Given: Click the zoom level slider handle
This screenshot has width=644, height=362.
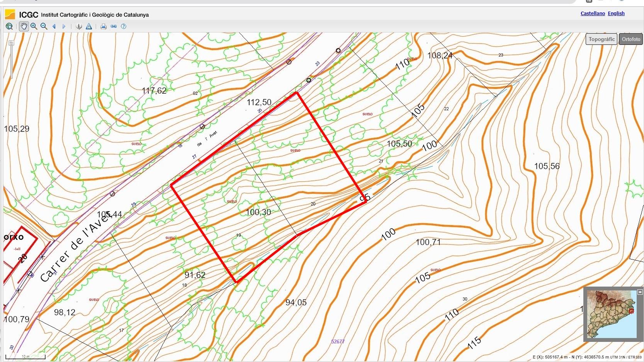Looking at the screenshot, I should (11, 43).
